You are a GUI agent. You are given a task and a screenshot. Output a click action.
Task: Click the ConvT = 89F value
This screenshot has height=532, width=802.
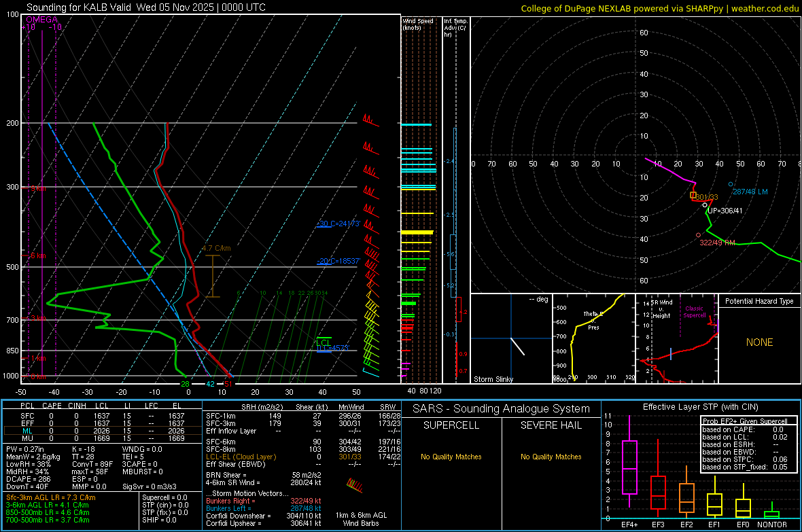(x=92, y=465)
